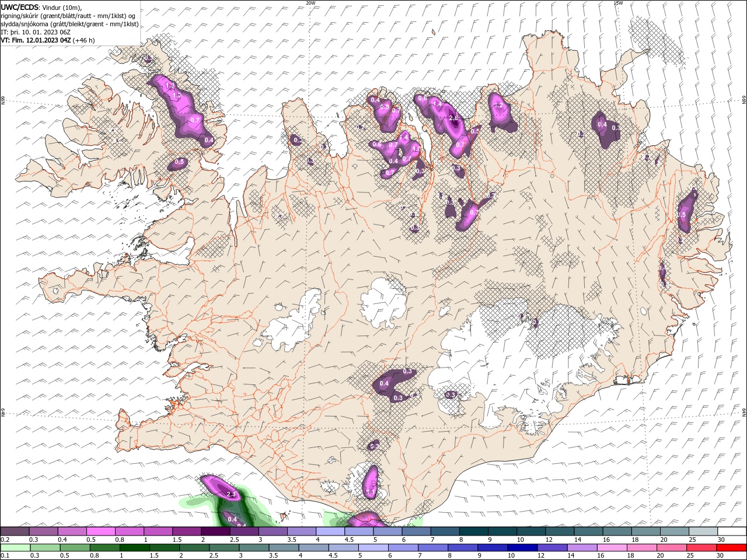This screenshot has width=747, height=560.
Task: Select snow scale swatch between 4 and 4.5
Action: tap(330, 531)
